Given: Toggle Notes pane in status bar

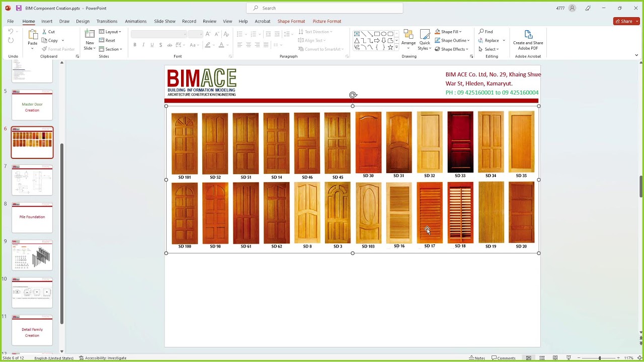Looking at the screenshot, I should 477,358.
